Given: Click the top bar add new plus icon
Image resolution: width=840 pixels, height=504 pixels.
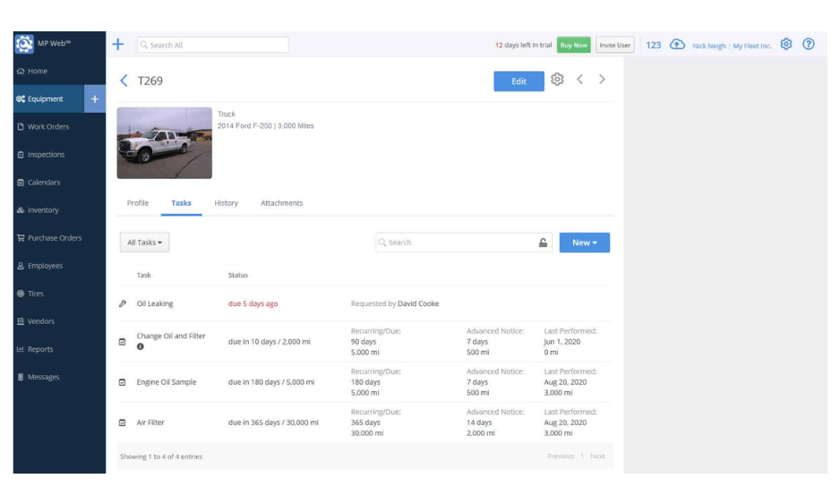Looking at the screenshot, I should [117, 45].
